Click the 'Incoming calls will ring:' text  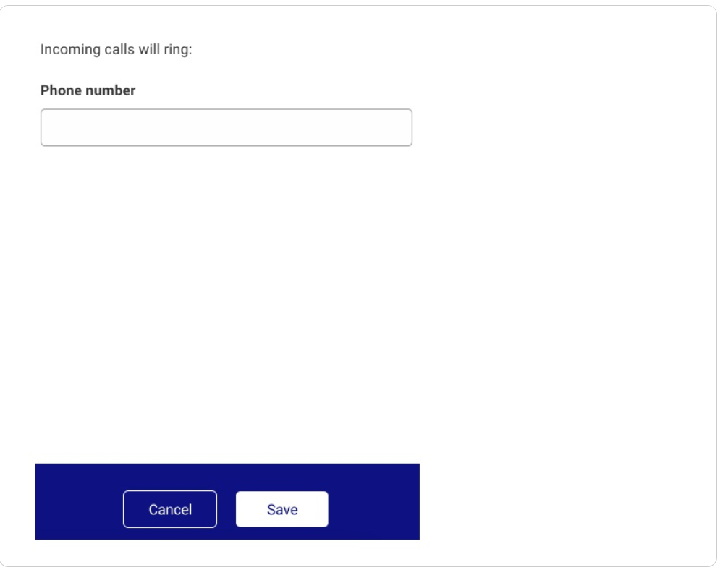(116, 49)
